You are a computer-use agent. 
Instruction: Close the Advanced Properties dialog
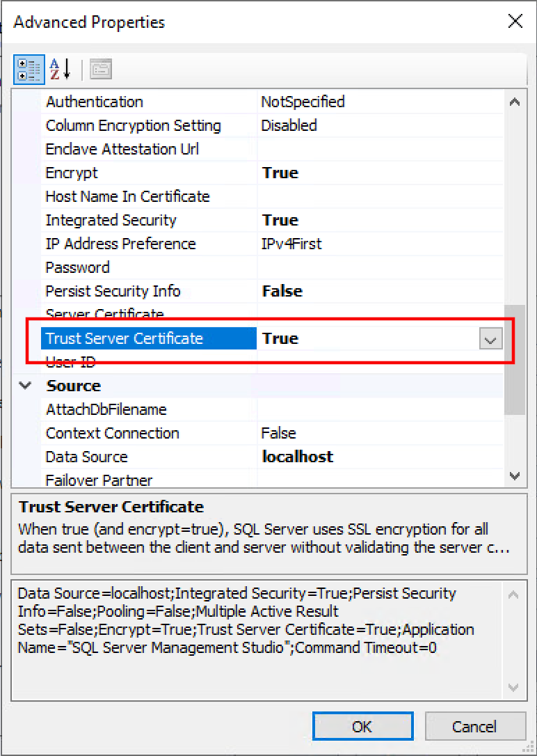point(515,21)
